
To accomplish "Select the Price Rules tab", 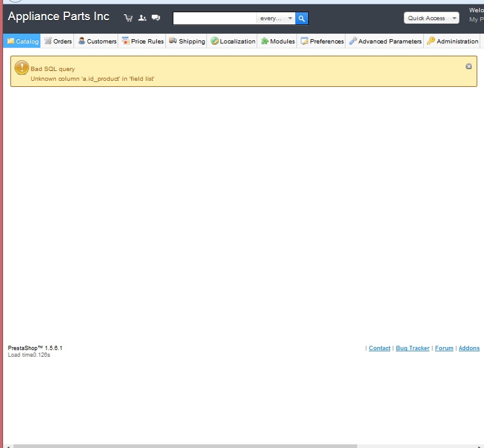I will (x=143, y=41).
